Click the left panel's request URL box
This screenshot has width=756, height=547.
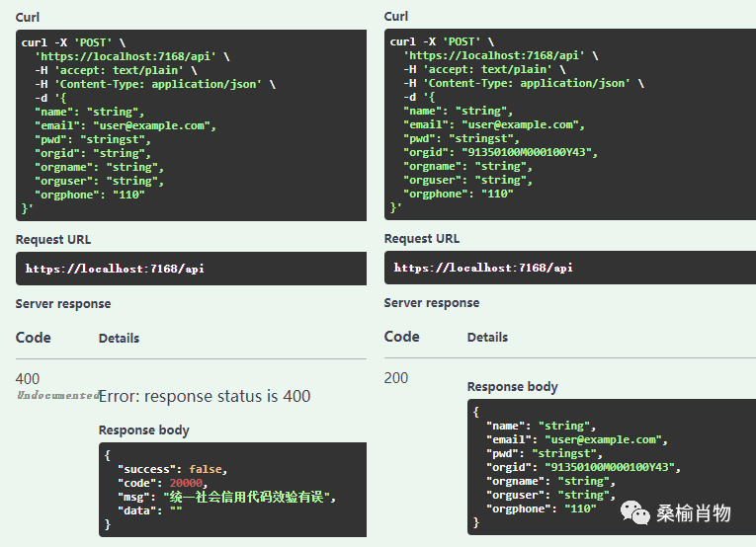tap(191, 269)
